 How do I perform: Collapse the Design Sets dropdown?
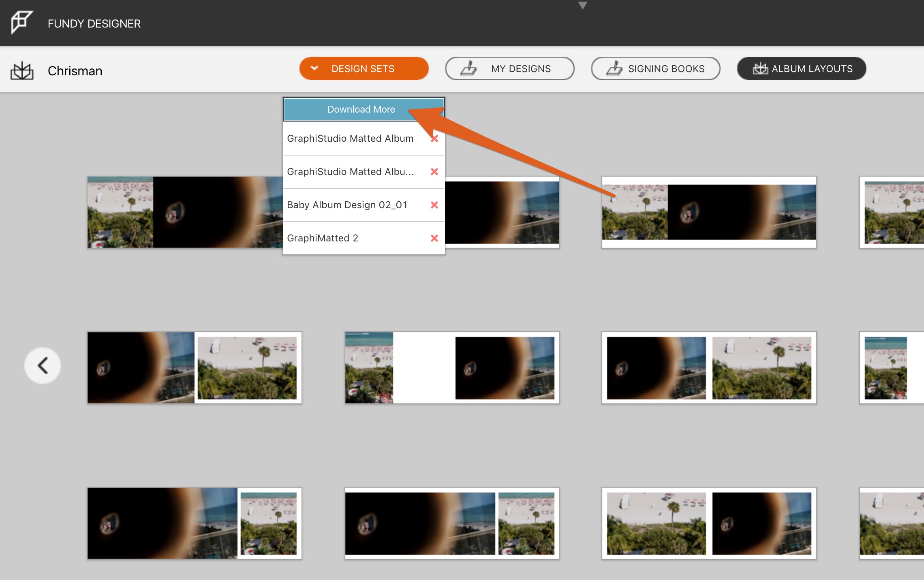coord(364,68)
